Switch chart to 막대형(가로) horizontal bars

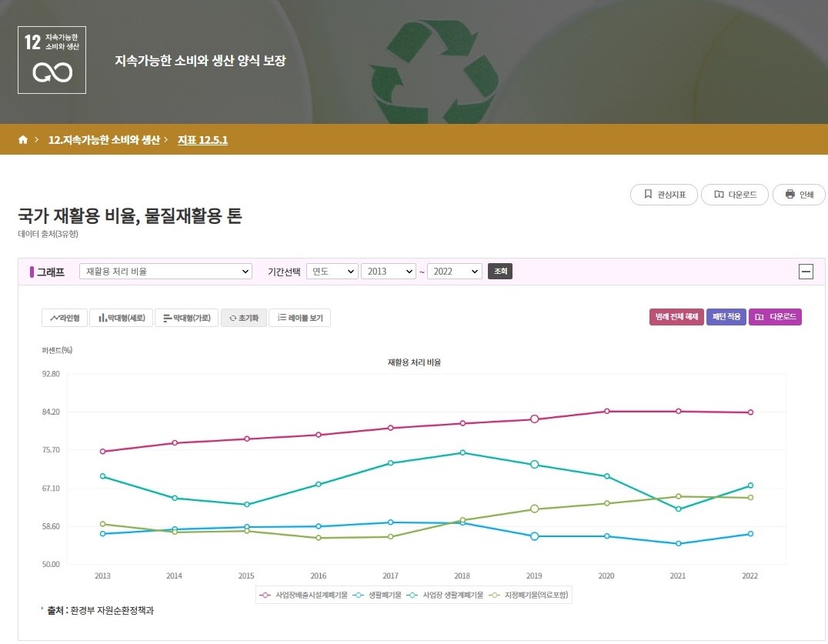186,318
